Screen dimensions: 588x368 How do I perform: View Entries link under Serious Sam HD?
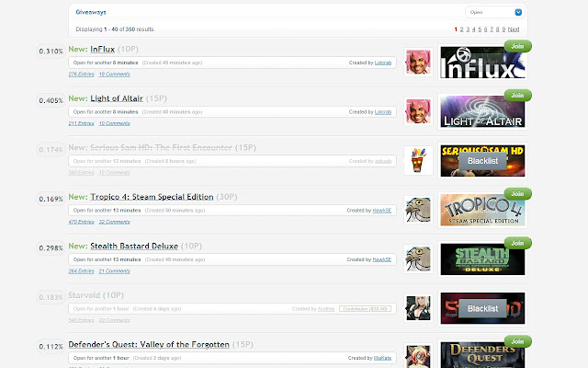(82, 172)
